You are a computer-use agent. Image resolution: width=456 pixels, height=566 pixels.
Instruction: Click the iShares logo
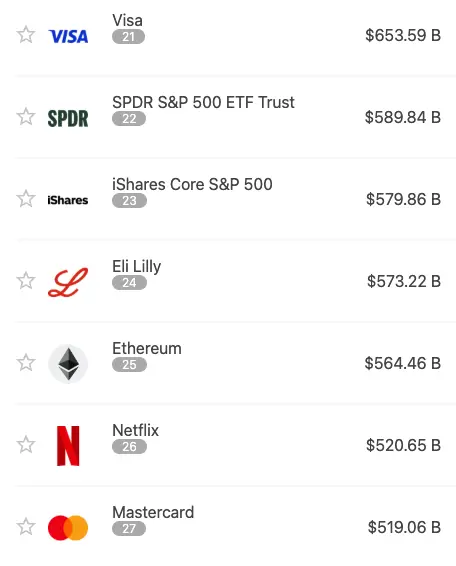click(x=68, y=200)
